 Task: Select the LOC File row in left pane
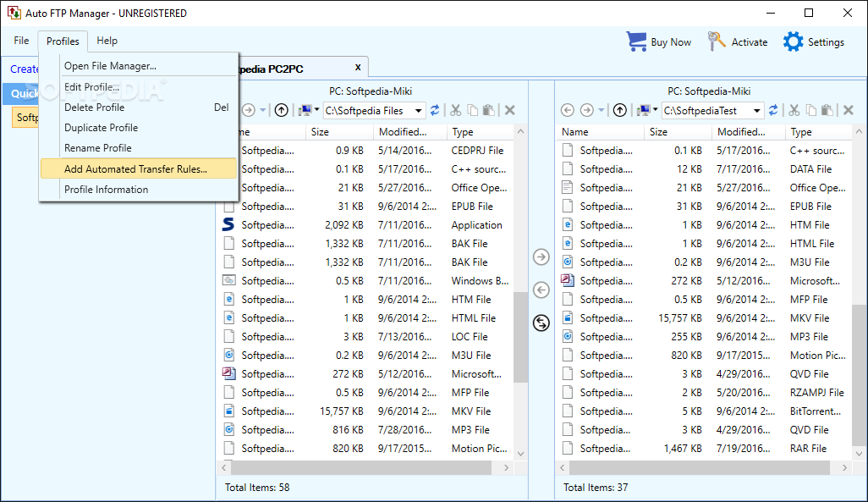tap(366, 336)
